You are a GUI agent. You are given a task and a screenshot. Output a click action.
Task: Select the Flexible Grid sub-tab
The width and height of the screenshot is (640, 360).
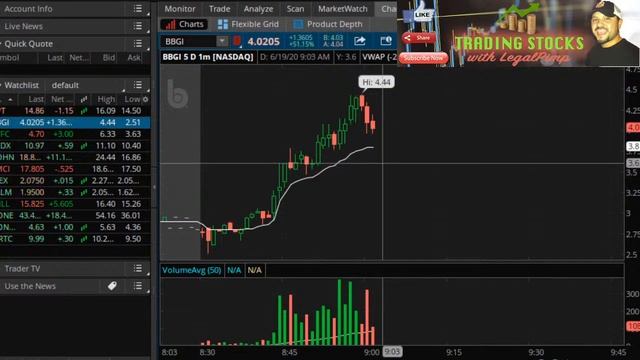tap(248, 24)
